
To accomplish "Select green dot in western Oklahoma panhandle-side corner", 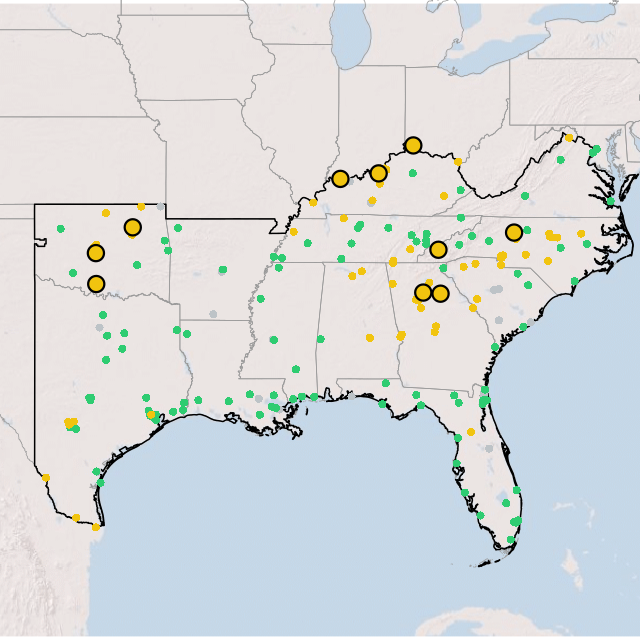I will [x=61, y=229].
